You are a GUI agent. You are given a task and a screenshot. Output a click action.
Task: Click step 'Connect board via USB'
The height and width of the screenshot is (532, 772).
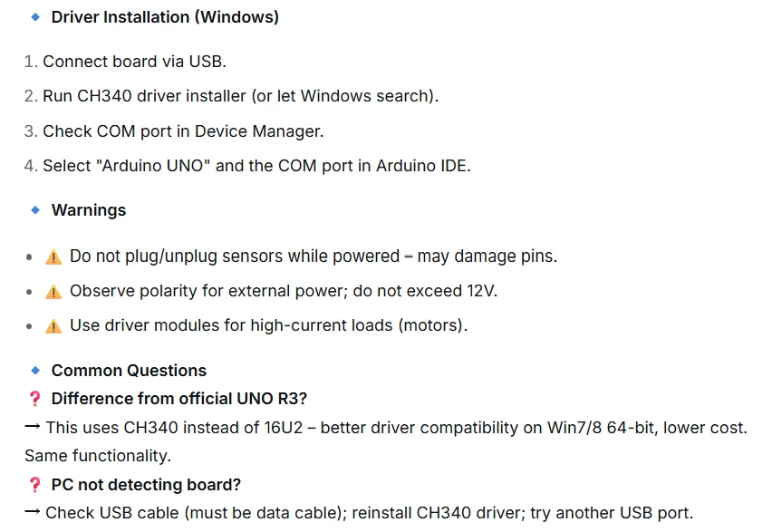[134, 62]
